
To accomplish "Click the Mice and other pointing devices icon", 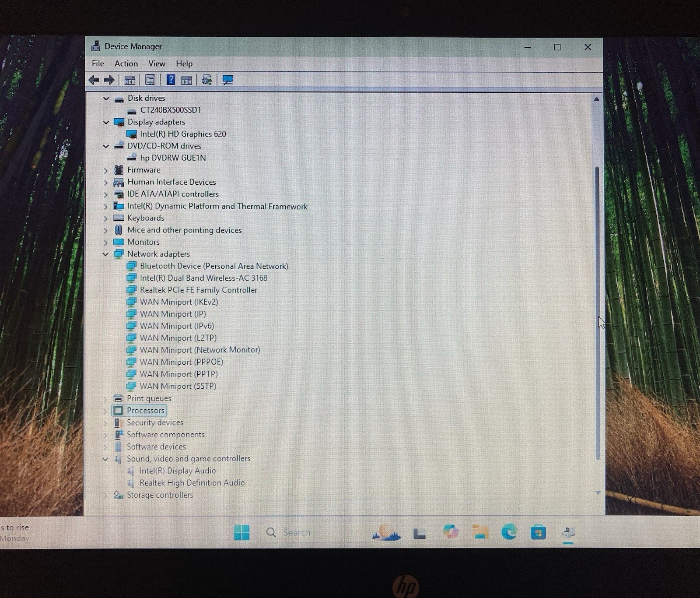I will pyautogui.click(x=119, y=230).
